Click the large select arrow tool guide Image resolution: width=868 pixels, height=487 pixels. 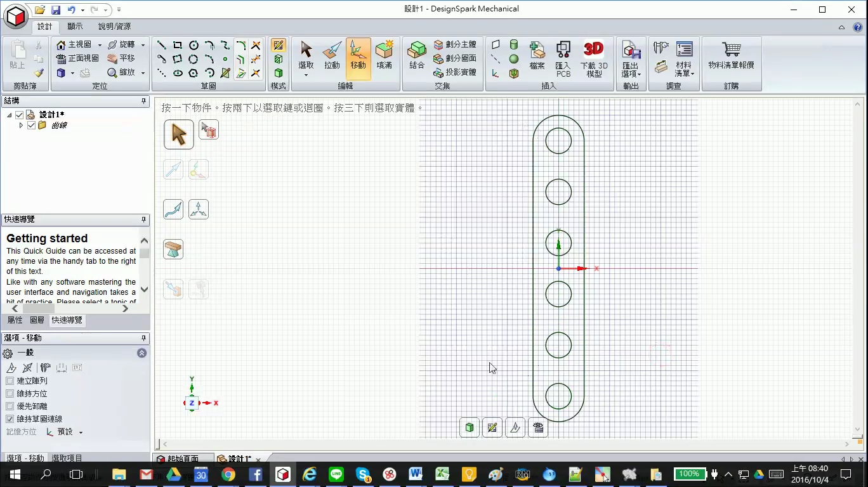pos(179,134)
